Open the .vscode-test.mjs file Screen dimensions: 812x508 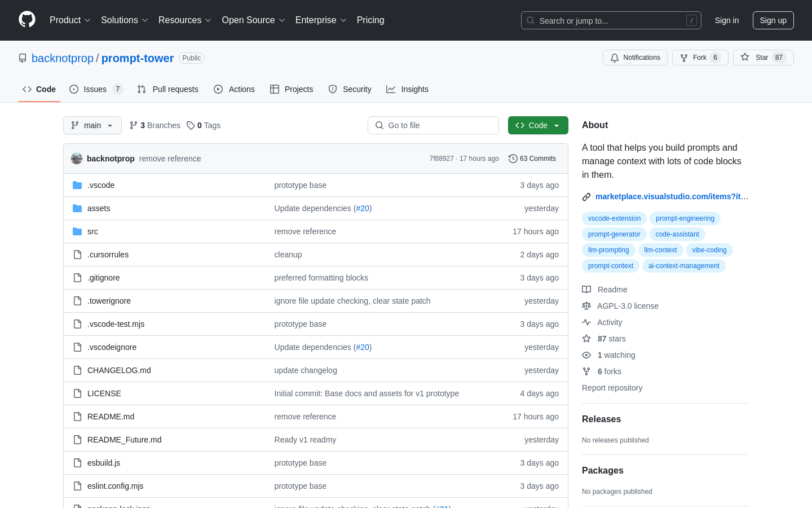pyautogui.click(x=116, y=324)
